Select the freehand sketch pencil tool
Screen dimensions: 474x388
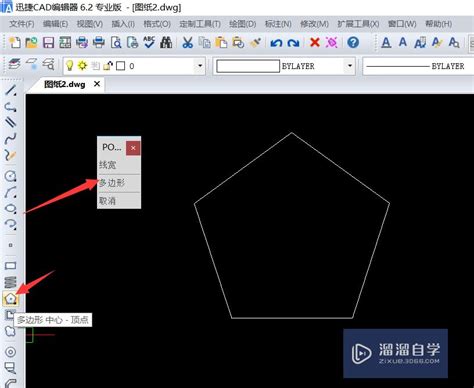click(11, 155)
